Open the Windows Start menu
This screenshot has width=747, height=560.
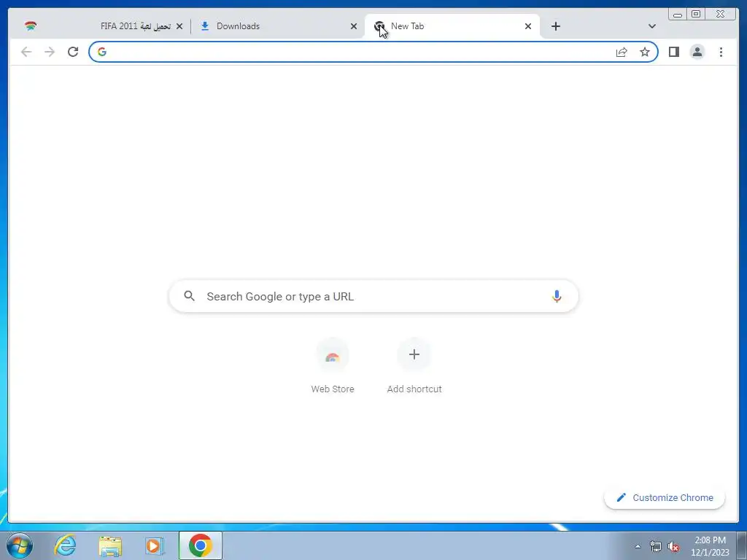(20, 545)
